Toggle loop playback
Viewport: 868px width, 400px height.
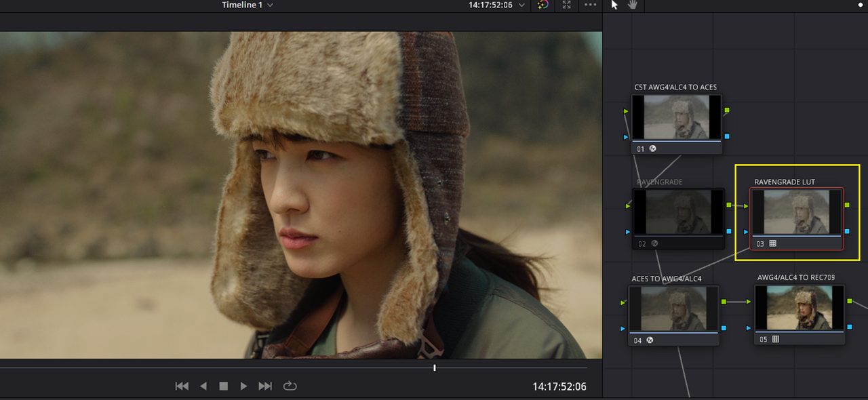coord(290,386)
